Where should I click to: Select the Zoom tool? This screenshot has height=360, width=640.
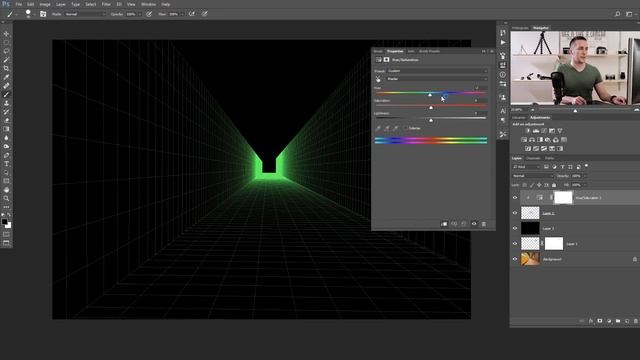[6, 198]
